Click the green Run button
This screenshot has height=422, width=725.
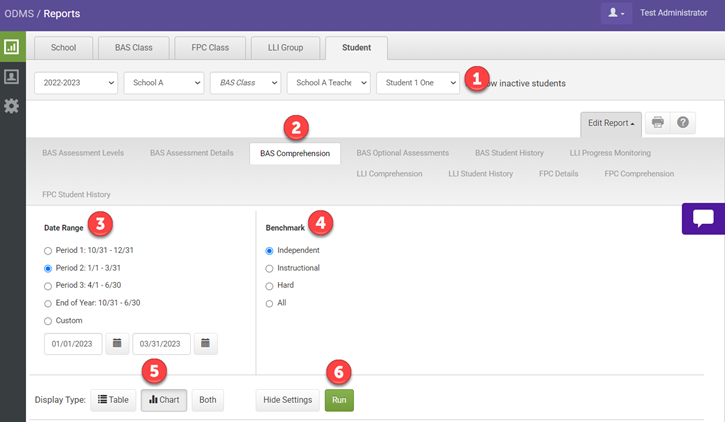tap(339, 400)
